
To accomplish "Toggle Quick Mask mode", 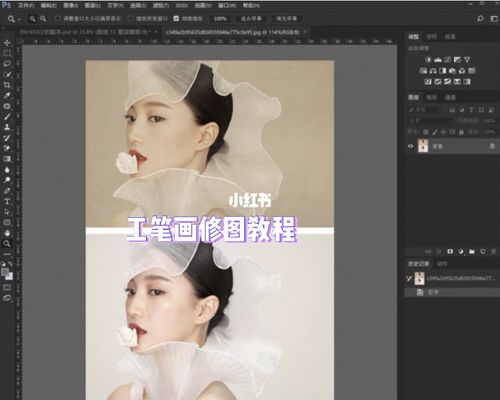I will coord(7,287).
